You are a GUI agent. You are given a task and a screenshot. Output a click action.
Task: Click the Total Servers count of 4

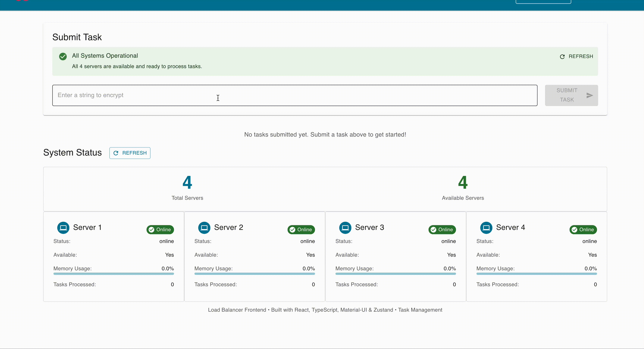coord(187,182)
